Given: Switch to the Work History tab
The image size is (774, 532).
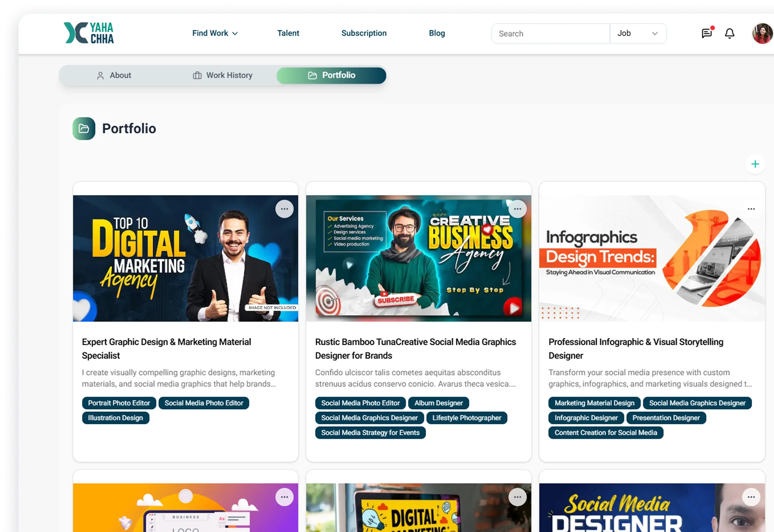Looking at the screenshot, I should 223,75.
